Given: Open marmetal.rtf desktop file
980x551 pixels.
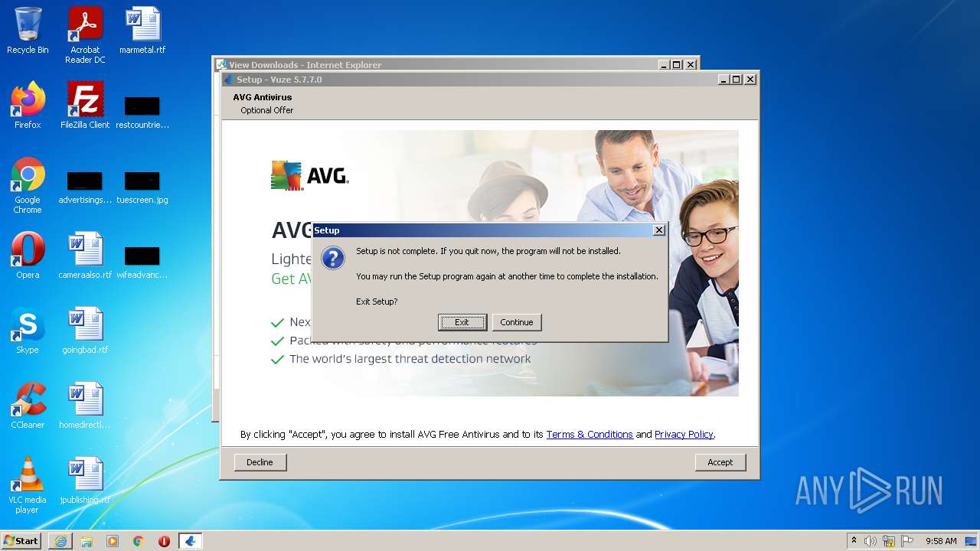Looking at the screenshot, I should point(142,31).
